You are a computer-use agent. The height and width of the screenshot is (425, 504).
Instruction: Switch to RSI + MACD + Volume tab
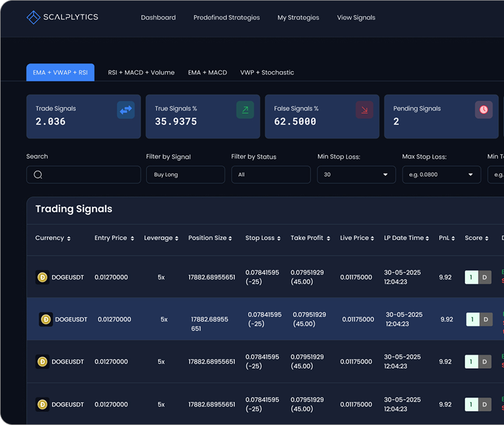141,72
